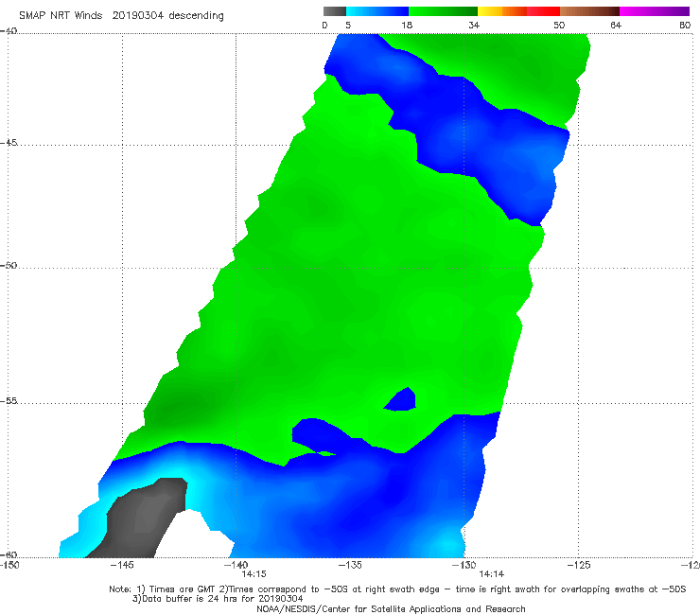Click the color bar label '18'
Screen dimensions: 700x615
407,25
